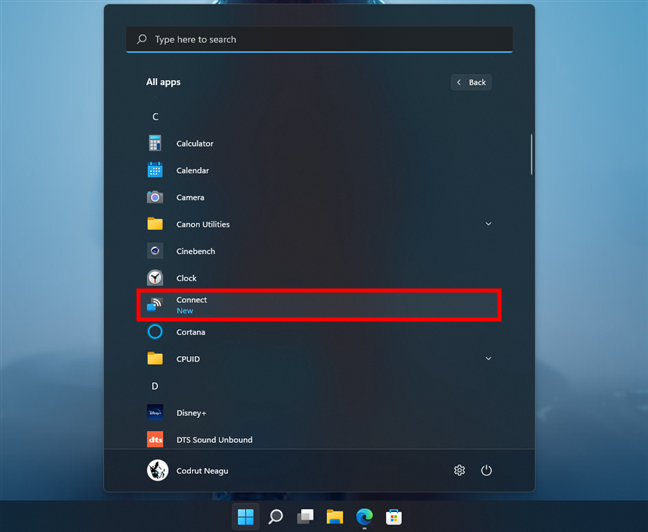Open Search from the taskbar

(275, 516)
